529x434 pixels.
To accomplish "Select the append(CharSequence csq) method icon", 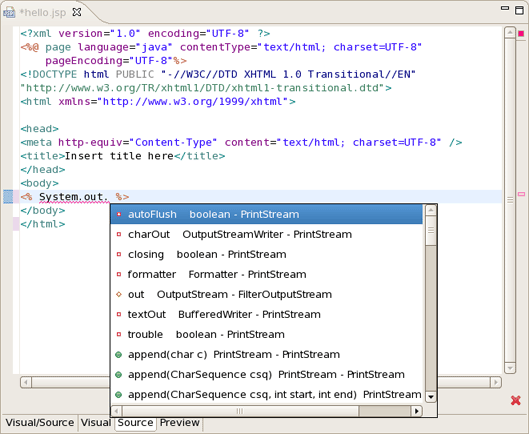I will point(118,375).
